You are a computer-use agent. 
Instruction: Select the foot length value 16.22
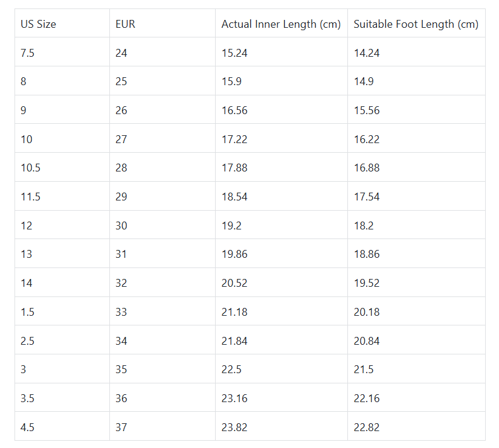tap(367, 139)
